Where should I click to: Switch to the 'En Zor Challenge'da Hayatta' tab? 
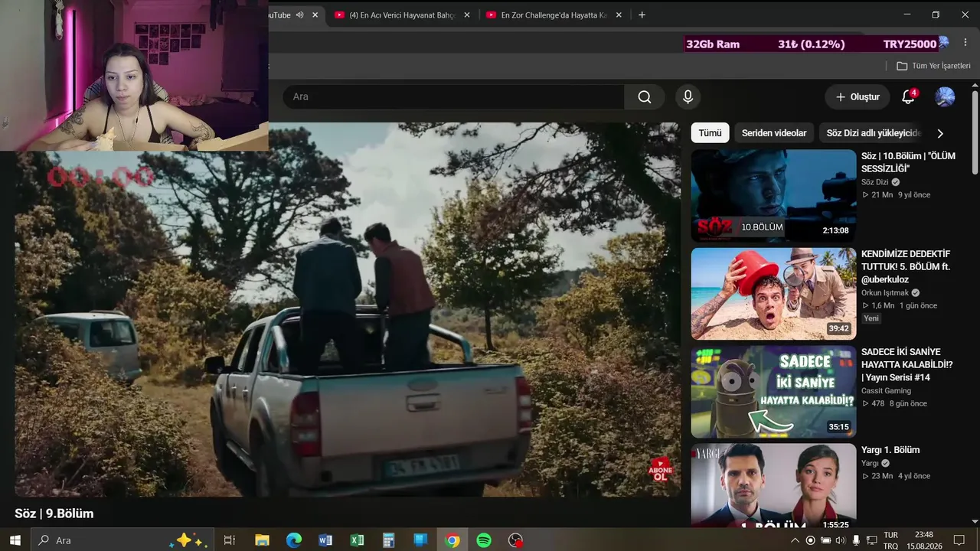point(554,15)
